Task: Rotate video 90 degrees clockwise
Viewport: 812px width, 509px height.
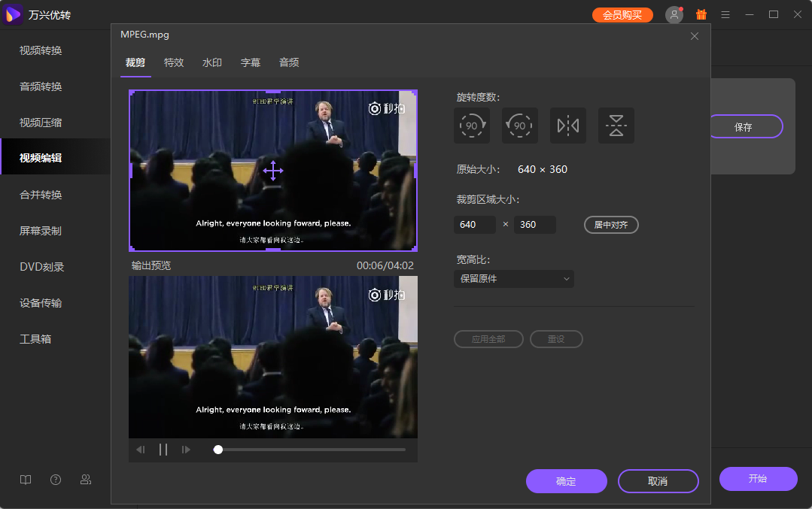Action: pyautogui.click(x=472, y=126)
